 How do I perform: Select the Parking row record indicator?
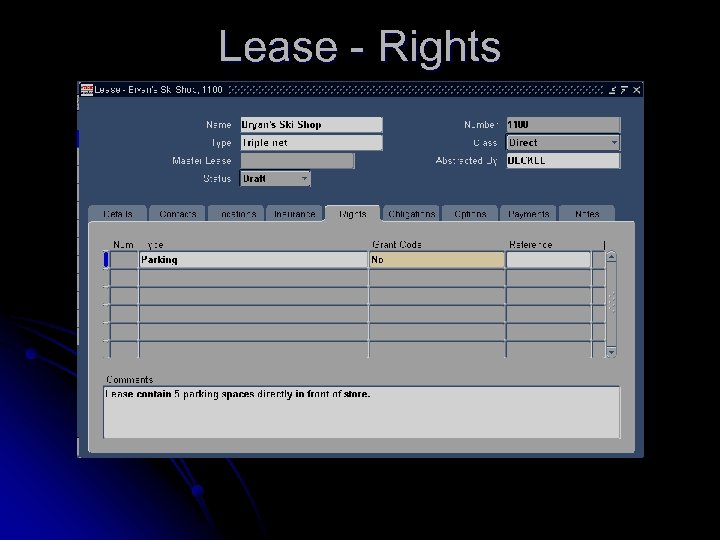coord(106,260)
